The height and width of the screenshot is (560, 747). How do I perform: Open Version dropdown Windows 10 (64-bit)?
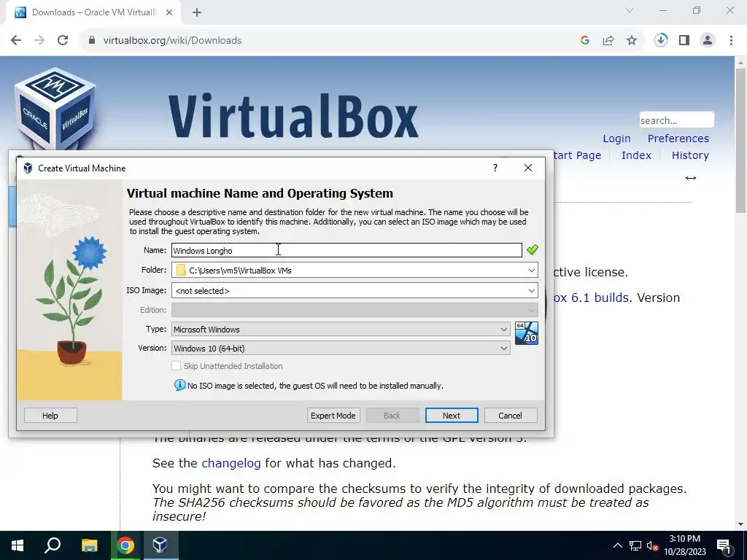(x=341, y=348)
